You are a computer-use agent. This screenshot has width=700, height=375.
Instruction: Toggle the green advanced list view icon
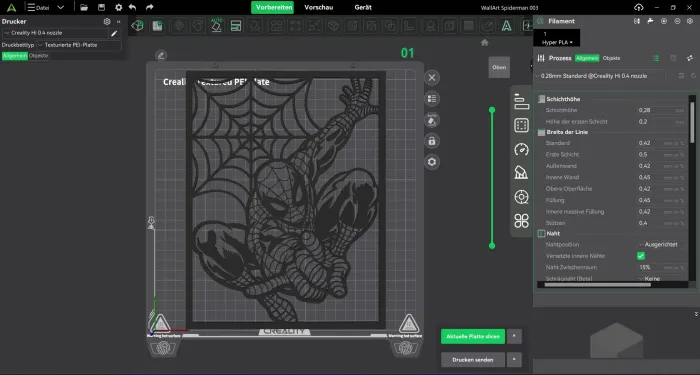coord(656,58)
